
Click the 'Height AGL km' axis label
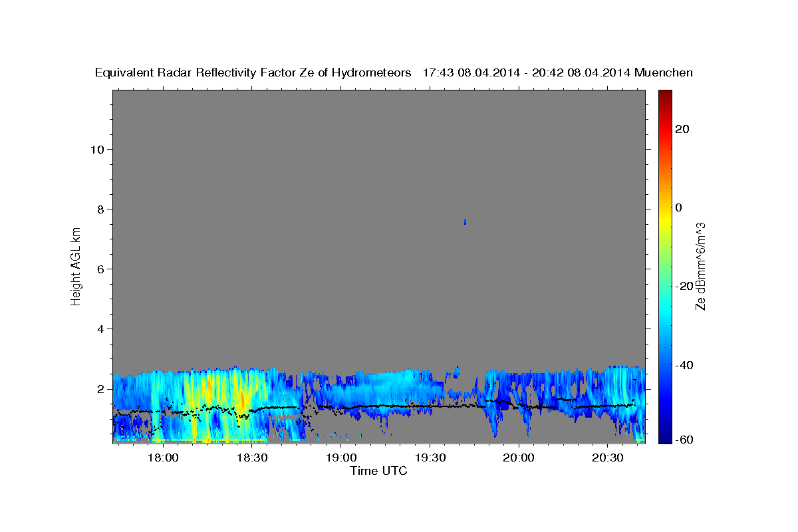(76, 265)
